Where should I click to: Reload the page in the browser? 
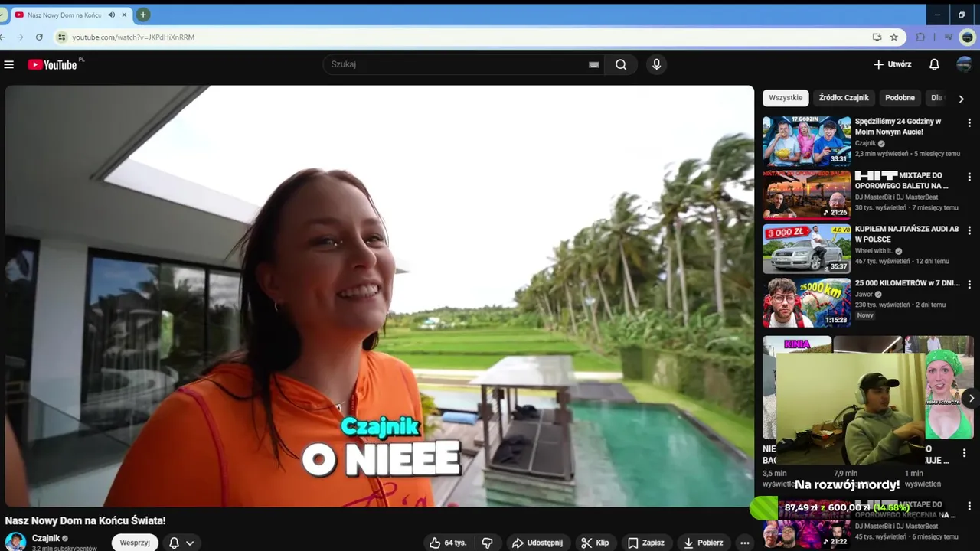pyautogui.click(x=39, y=37)
